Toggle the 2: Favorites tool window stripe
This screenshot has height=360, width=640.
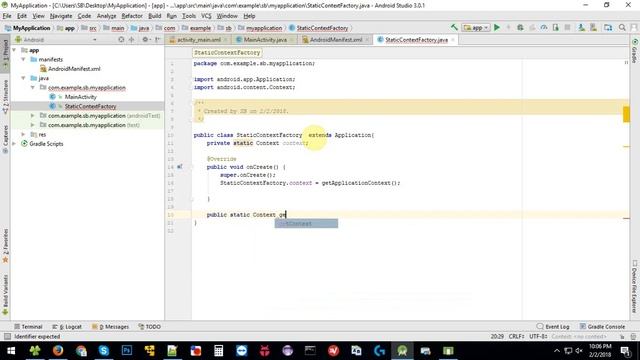pos(5,246)
